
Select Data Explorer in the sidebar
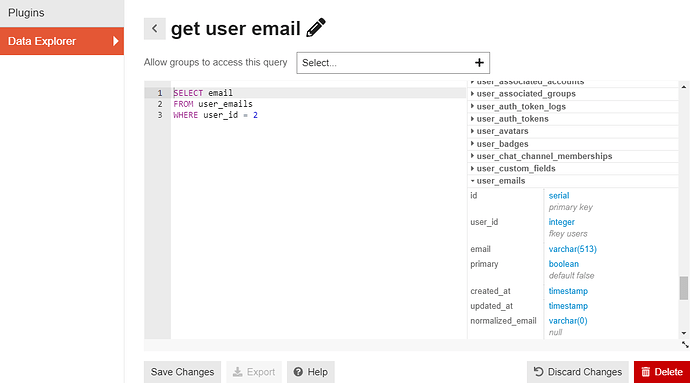tap(62, 41)
